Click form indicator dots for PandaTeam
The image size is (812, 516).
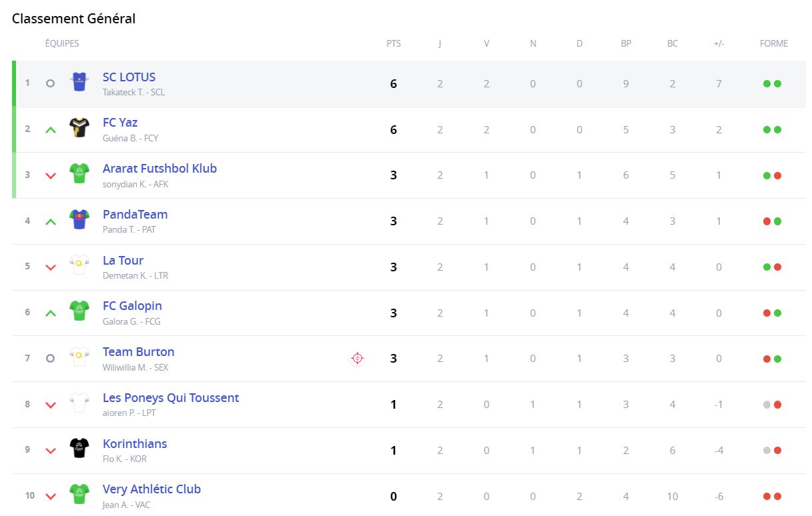pyautogui.click(x=772, y=221)
